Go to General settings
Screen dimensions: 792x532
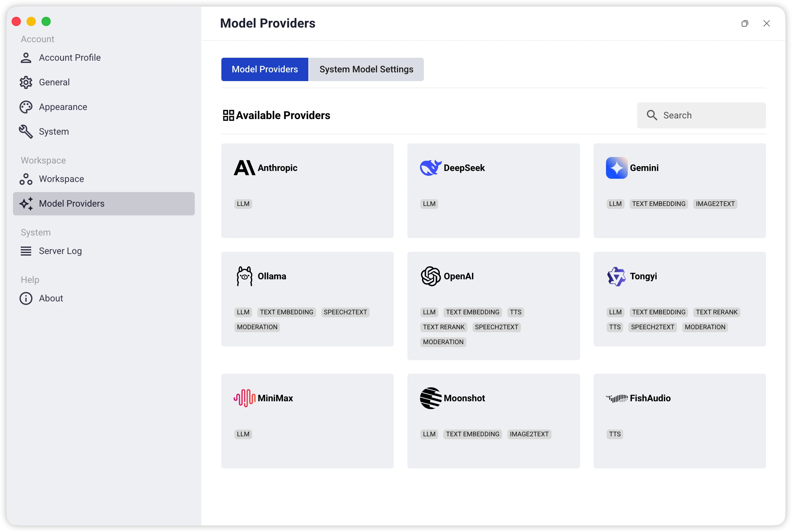pos(104,82)
